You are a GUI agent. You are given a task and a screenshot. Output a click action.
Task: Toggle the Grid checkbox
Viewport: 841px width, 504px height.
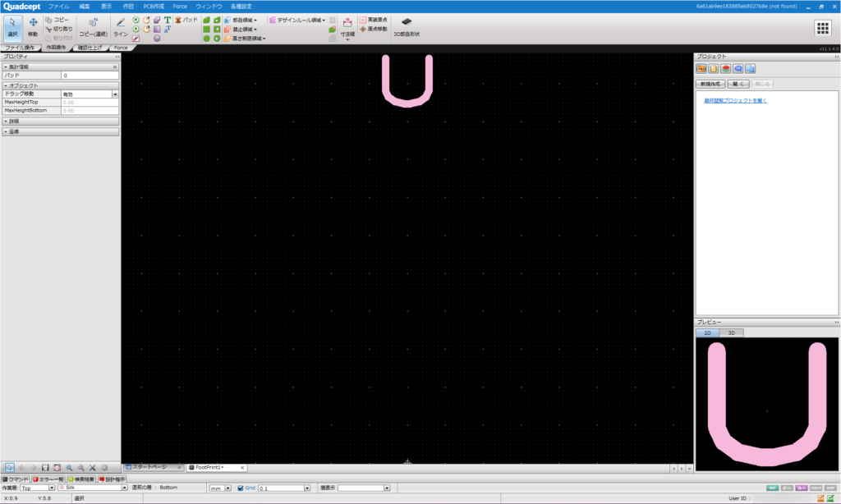click(241, 488)
